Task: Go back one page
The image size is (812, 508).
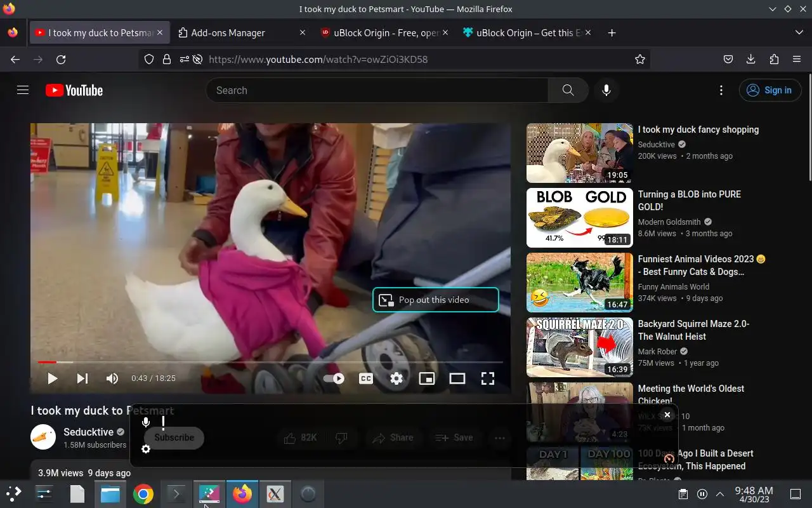Action: click(15, 59)
